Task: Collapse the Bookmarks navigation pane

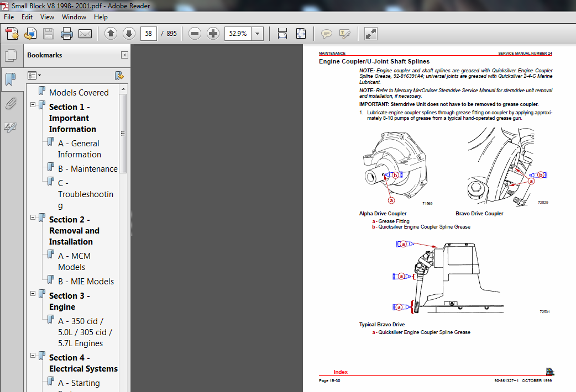Action: (124, 55)
